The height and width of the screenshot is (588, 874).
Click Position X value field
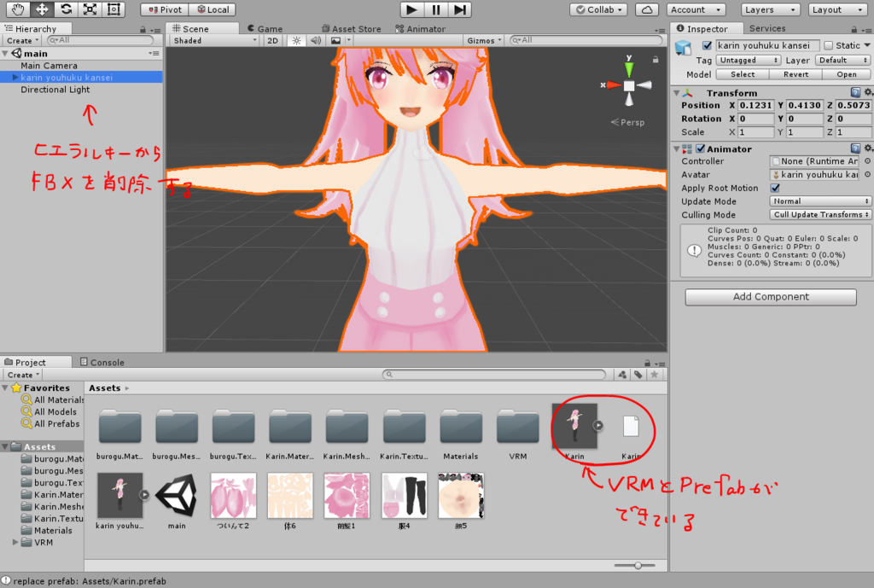(756, 105)
